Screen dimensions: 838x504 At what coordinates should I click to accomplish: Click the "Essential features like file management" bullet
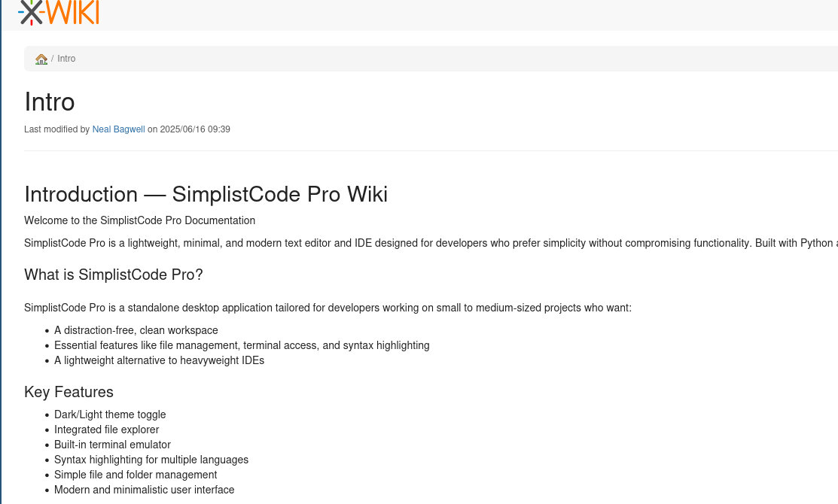pyautogui.click(x=242, y=345)
